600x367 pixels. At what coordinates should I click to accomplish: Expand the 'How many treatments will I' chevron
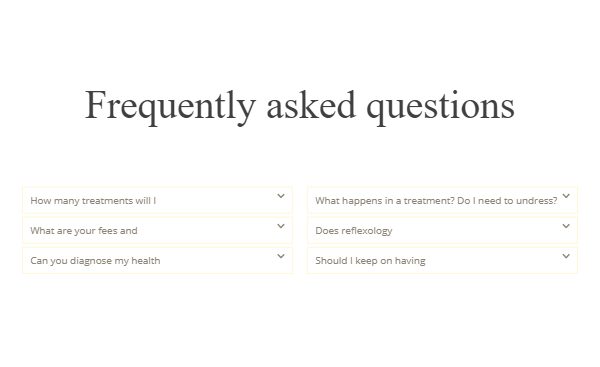click(281, 196)
